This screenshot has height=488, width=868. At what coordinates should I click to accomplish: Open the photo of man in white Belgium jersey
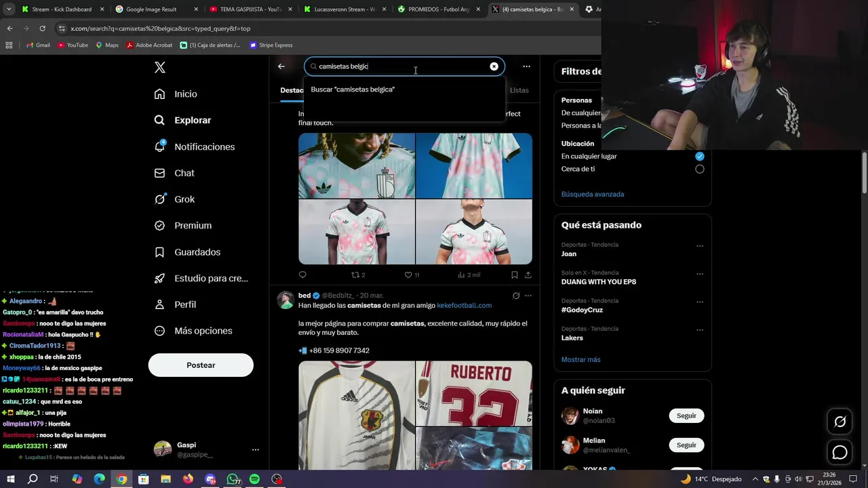point(474,232)
